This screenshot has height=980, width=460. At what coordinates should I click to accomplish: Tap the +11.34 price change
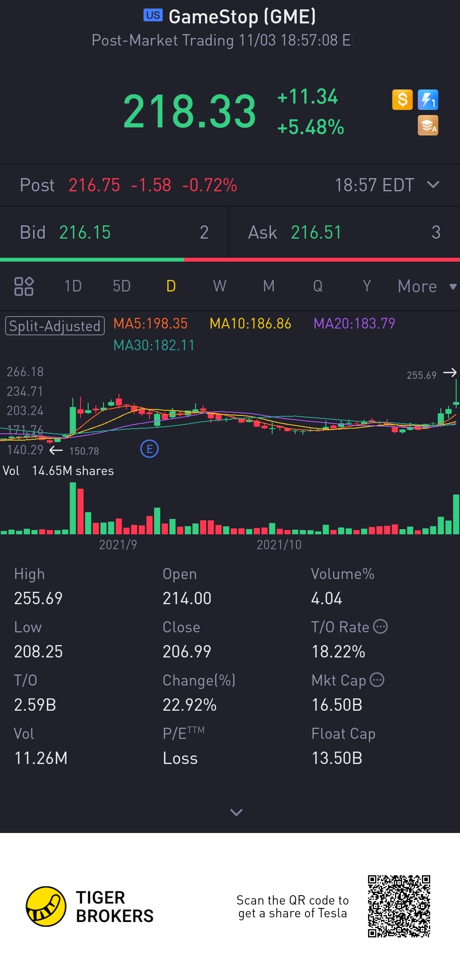pyautogui.click(x=307, y=96)
